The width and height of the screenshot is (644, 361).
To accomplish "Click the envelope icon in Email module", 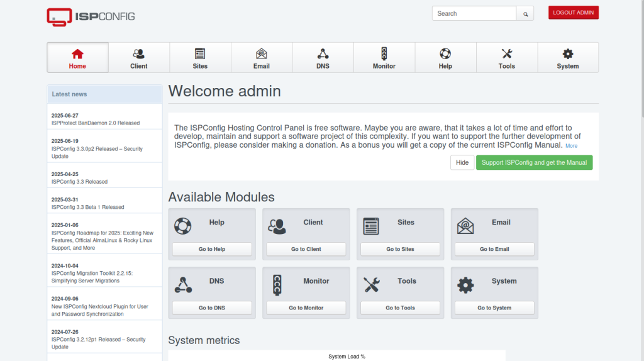I will click(465, 226).
